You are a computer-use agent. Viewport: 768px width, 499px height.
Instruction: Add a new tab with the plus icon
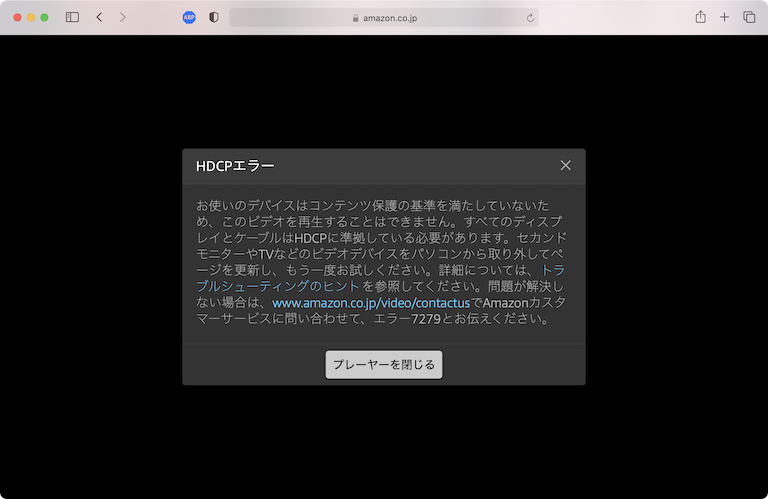click(x=724, y=17)
